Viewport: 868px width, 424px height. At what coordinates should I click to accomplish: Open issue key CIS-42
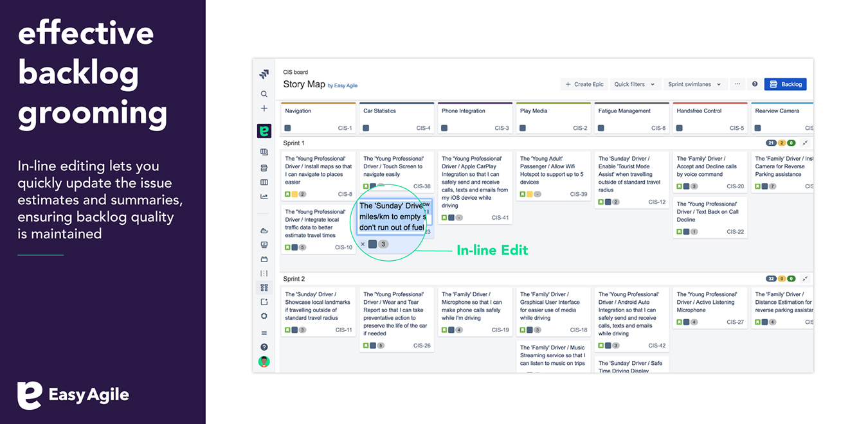(x=657, y=346)
